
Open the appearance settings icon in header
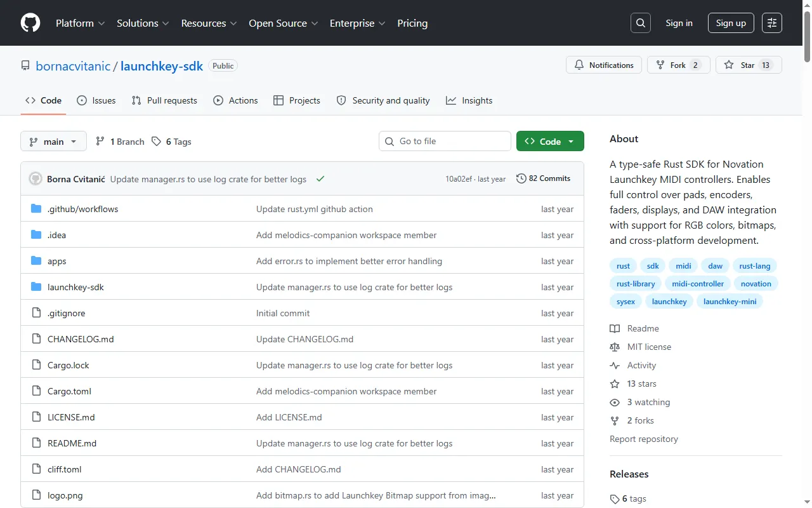pos(772,23)
